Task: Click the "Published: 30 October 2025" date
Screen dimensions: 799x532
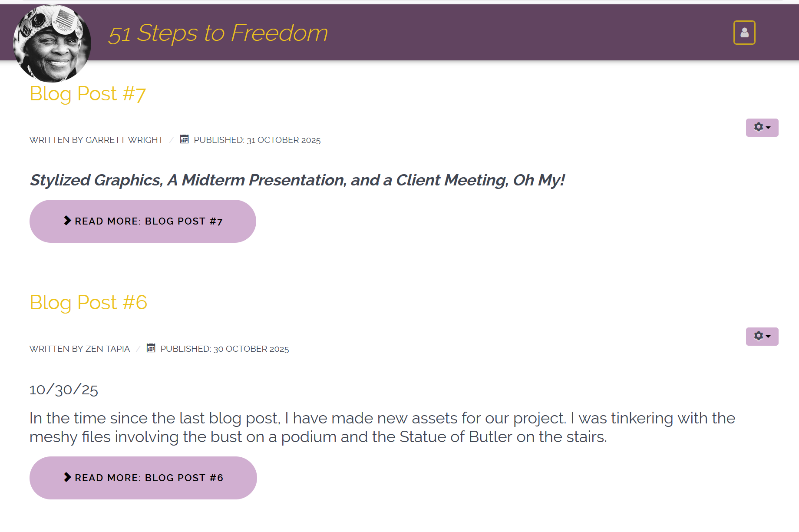Action: tap(225, 349)
